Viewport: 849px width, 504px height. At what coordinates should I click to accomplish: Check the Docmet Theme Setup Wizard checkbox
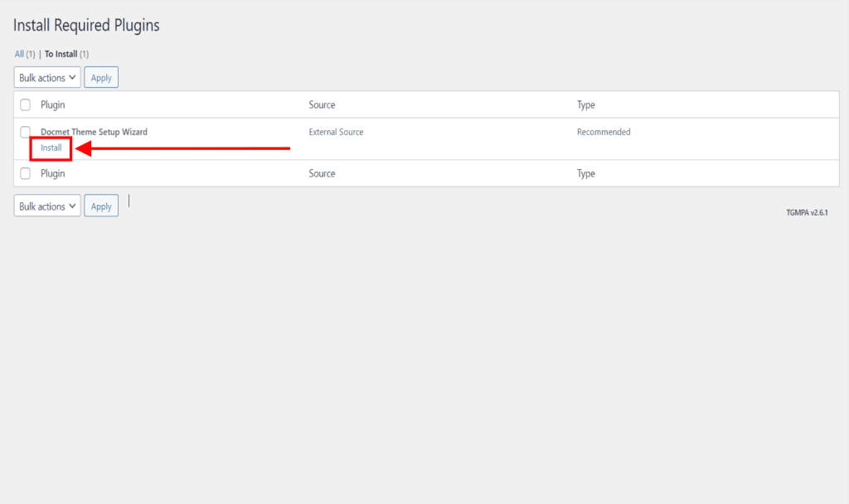(25, 132)
